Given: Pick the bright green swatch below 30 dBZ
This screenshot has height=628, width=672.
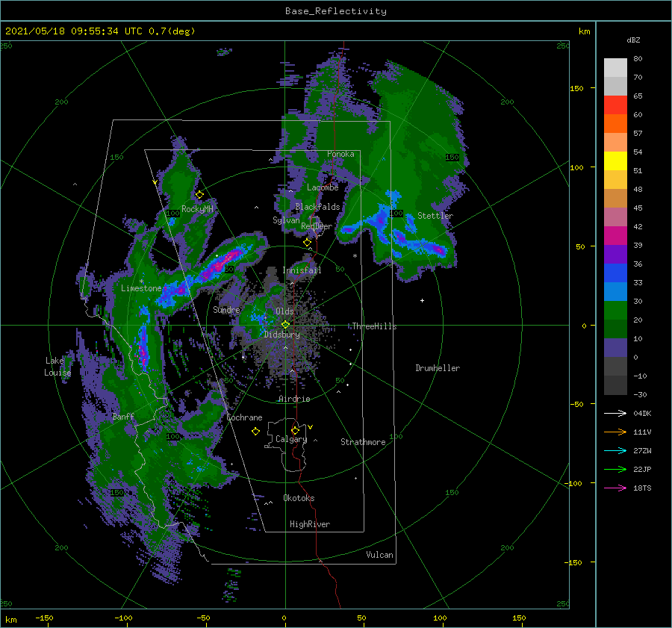Looking at the screenshot, I should click(x=615, y=311).
